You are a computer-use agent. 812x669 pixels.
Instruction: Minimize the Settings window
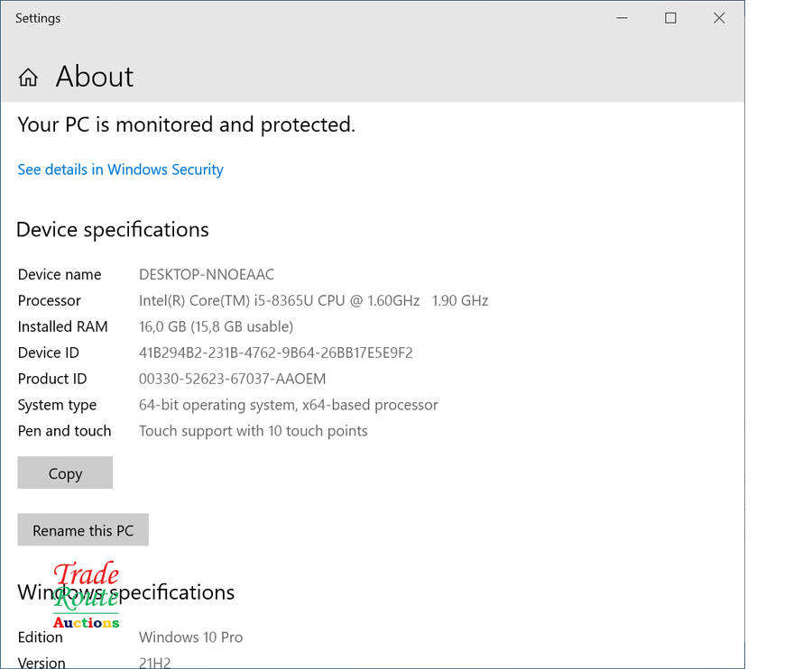[x=623, y=18]
